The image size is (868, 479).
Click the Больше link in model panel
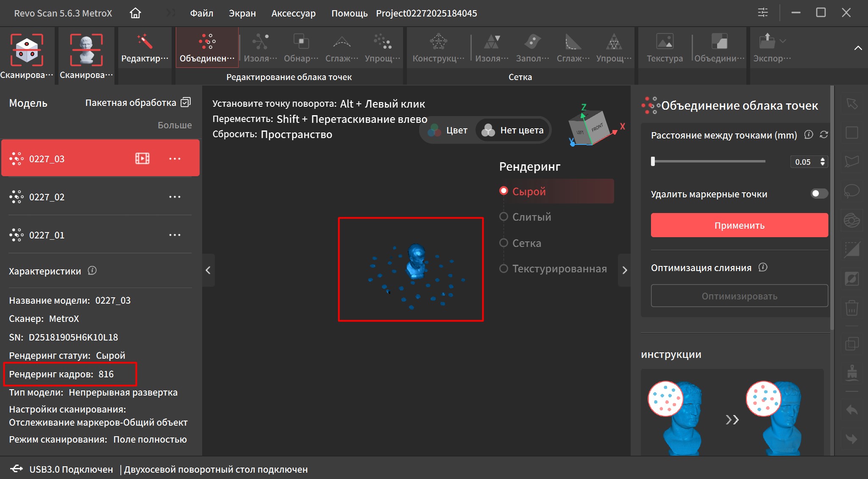coord(175,125)
